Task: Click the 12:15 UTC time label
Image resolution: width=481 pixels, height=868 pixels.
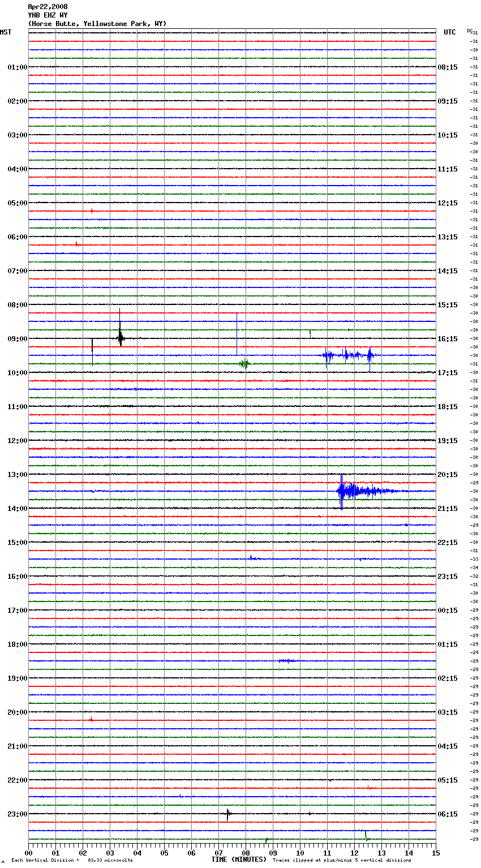Action: coord(448,203)
